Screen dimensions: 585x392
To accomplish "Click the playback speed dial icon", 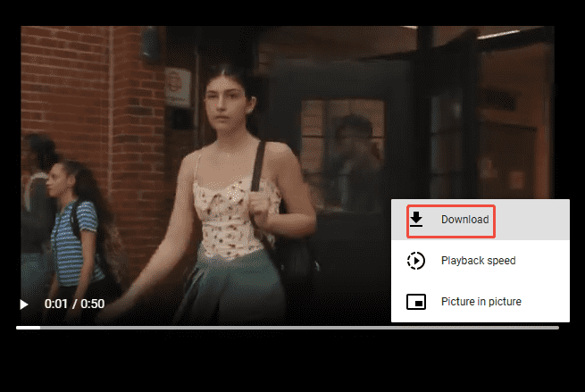I will (416, 261).
